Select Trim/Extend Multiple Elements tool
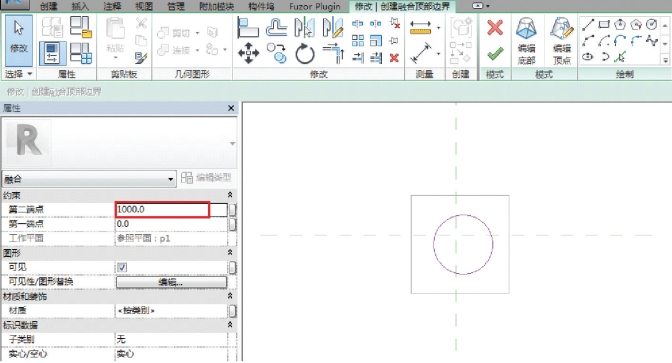672x363 pixels. point(375,57)
